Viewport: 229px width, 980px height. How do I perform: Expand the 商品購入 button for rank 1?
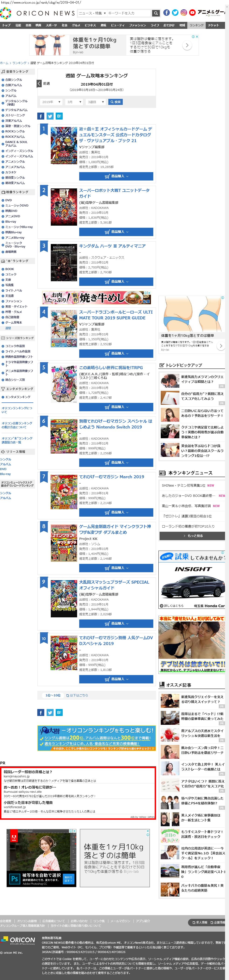(x=116, y=176)
